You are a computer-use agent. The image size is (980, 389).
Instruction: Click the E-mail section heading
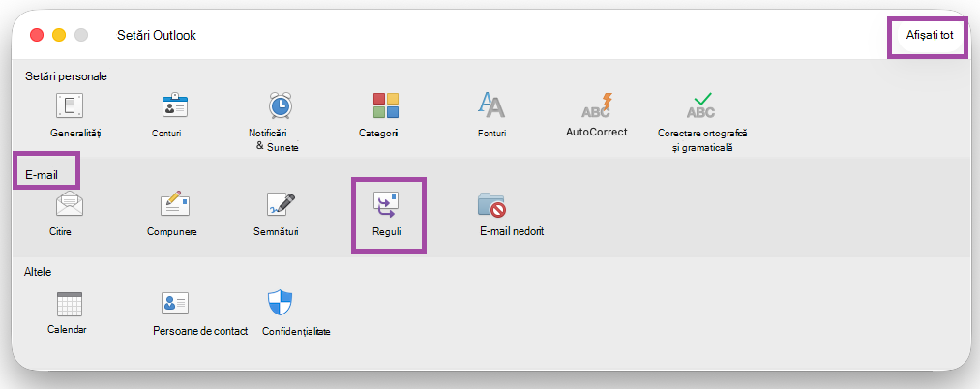[x=42, y=175]
